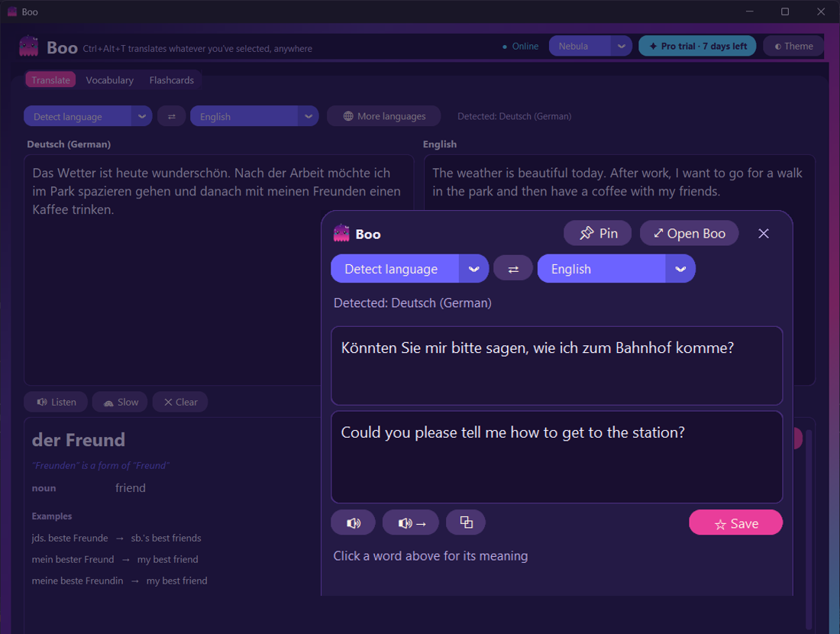Click the Online status indicator
840x634 pixels.
(x=520, y=47)
